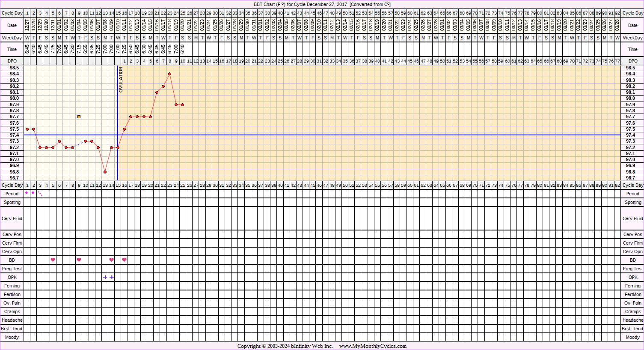The height and width of the screenshot is (350, 644).
Task: Click the period dot on cycle day 1
Action: (27, 193)
